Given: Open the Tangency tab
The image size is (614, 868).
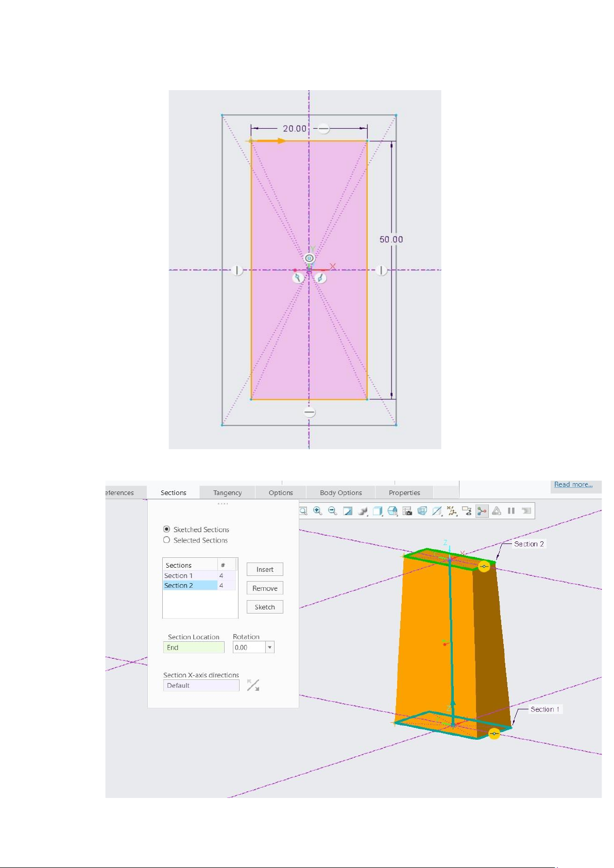Looking at the screenshot, I should (227, 492).
